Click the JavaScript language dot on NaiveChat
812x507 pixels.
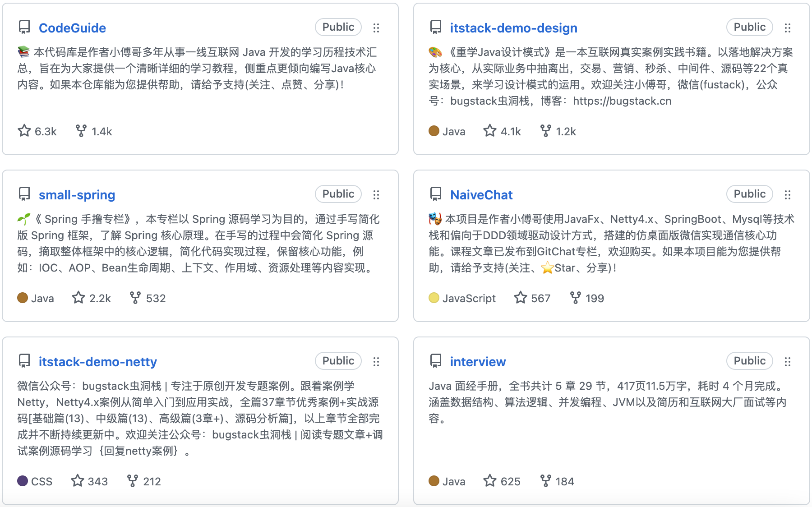pos(433,298)
